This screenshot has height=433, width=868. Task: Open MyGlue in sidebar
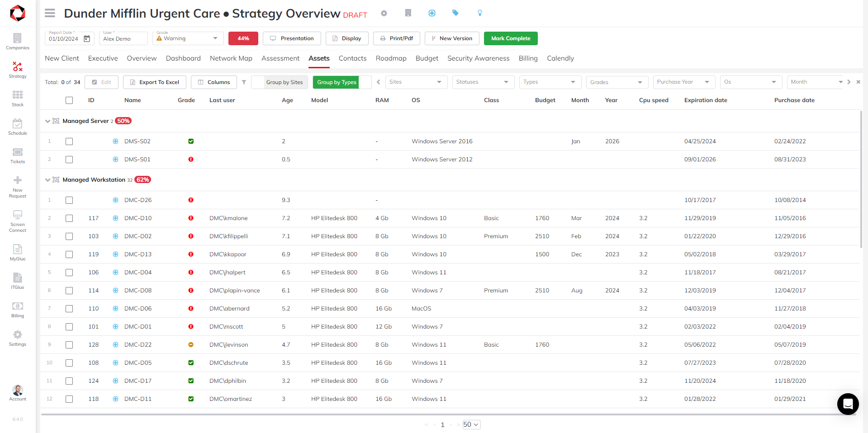(18, 253)
